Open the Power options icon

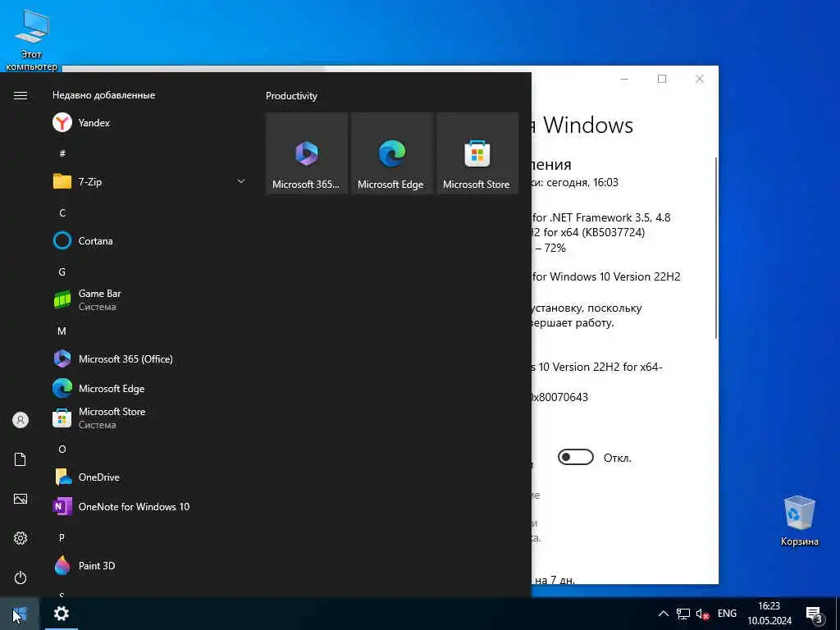(21, 577)
